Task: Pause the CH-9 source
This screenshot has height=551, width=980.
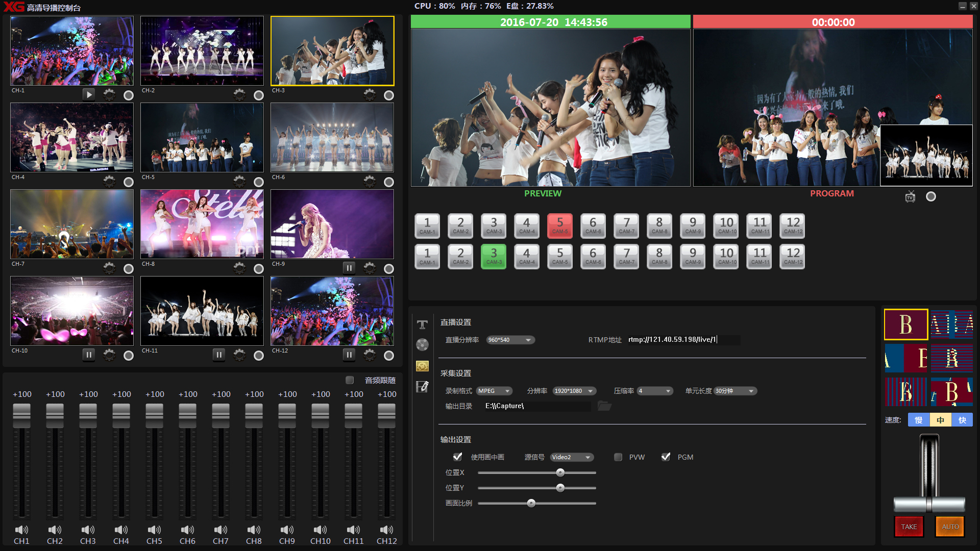Action: 349,268
